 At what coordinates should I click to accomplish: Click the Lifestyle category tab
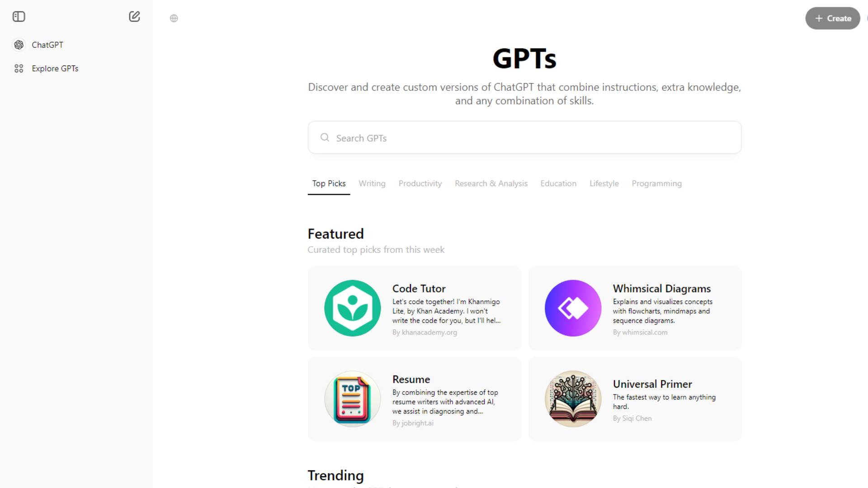(604, 183)
